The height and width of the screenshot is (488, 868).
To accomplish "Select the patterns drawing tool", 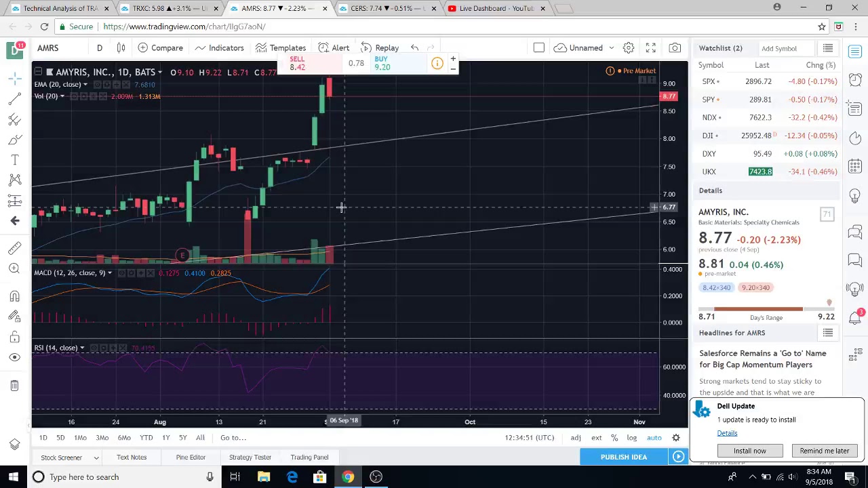I will point(14,180).
